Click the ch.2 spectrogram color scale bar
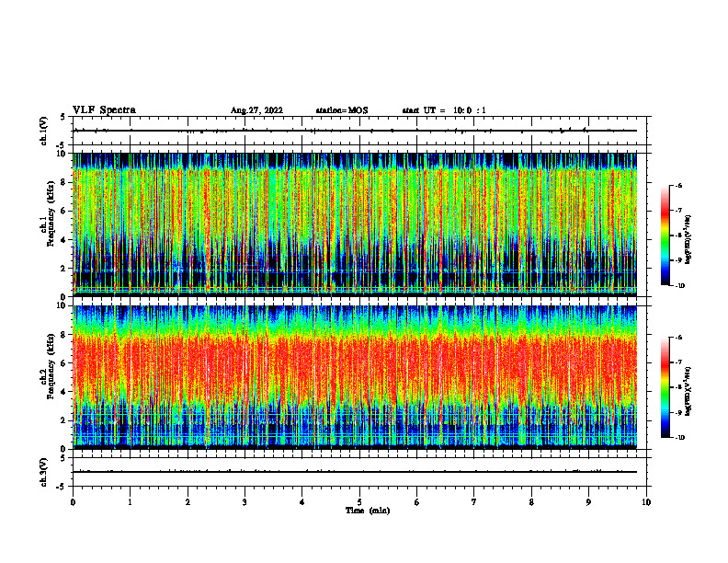 (665, 387)
